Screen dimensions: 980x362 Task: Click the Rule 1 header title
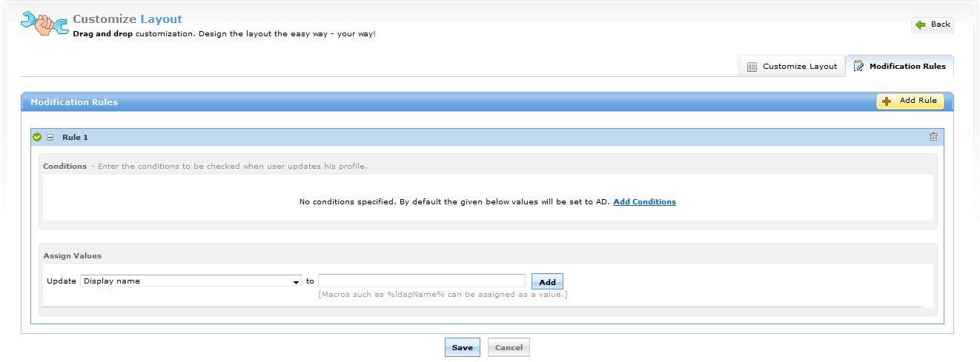[75, 137]
